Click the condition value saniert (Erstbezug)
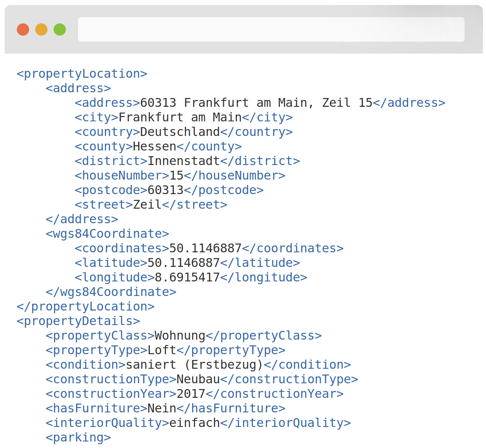The width and height of the screenshot is (486, 448). (x=194, y=365)
